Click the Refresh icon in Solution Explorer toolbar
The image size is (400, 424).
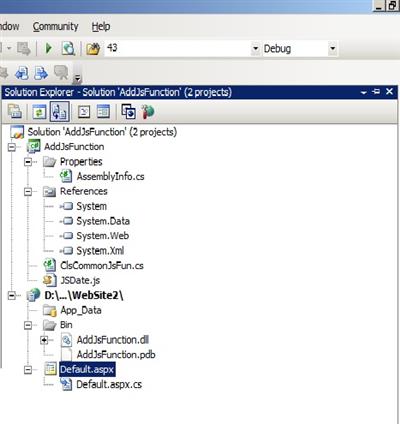point(39,112)
